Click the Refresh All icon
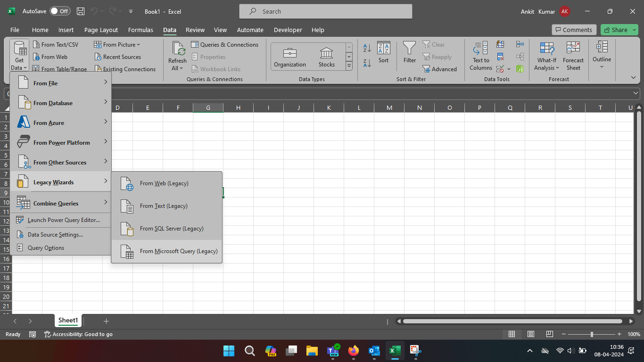The height and width of the screenshot is (362, 644). pos(177,56)
